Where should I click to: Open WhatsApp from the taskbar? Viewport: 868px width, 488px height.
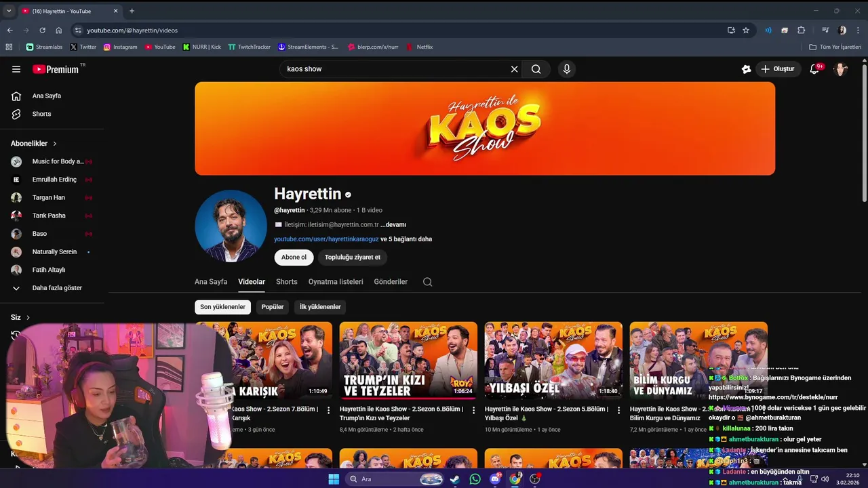(475, 479)
